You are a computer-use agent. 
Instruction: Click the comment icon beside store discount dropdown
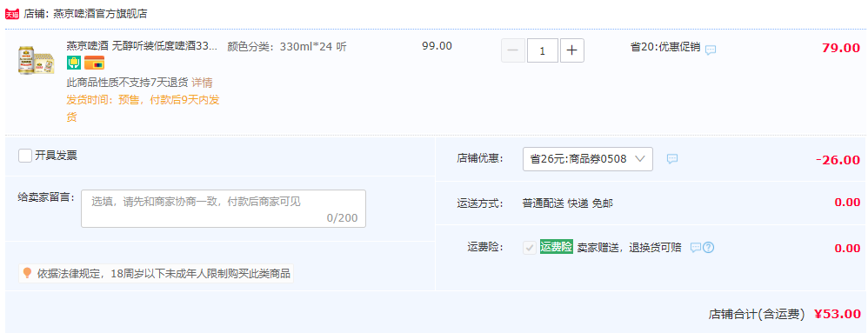click(672, 159)
